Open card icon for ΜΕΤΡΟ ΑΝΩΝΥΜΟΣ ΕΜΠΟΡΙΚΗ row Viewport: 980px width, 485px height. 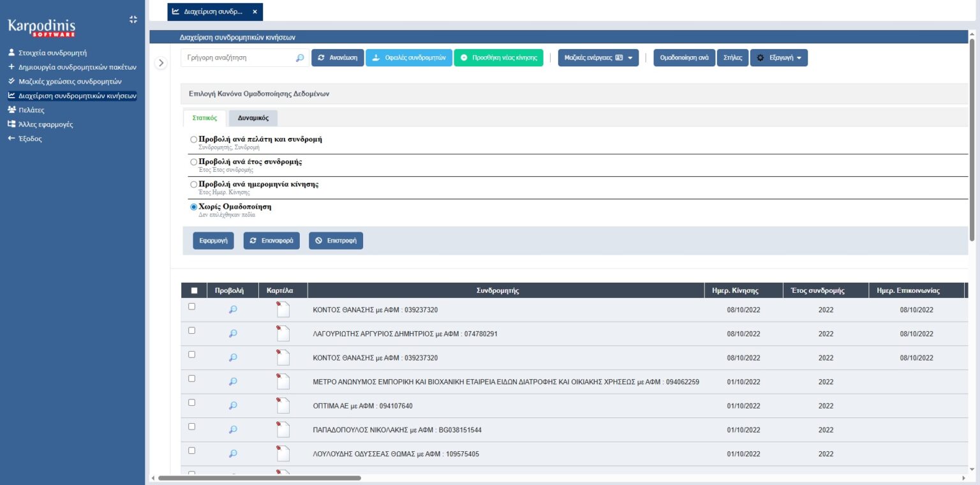pyautogui.click(x=283, y=382)
